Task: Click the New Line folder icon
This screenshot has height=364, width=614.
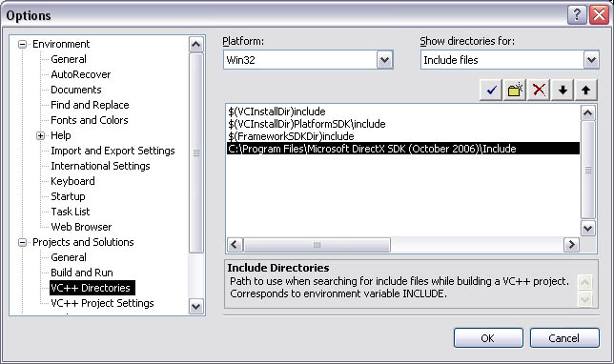Action: point(515,91)
